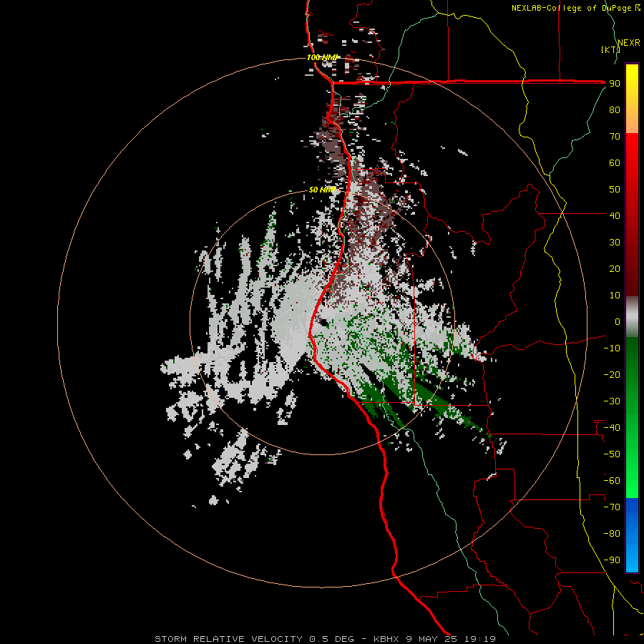Click the 20 value on velocity scale
644x644 pixels.
point(615,268)
